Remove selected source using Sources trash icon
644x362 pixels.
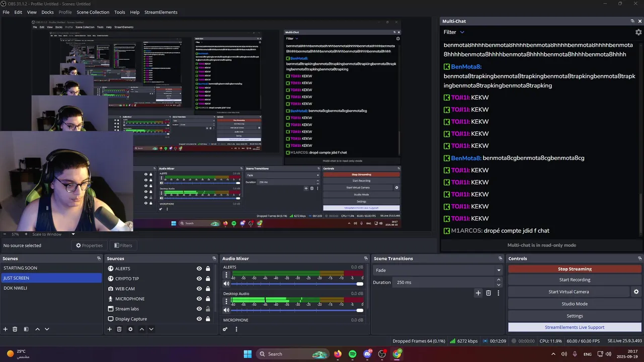coord(119,329)
